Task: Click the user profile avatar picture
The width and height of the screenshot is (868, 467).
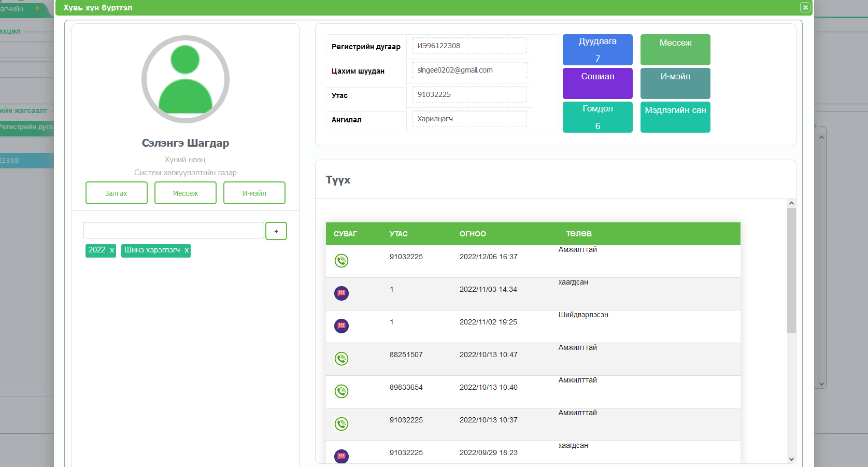Action: [186, 79]
